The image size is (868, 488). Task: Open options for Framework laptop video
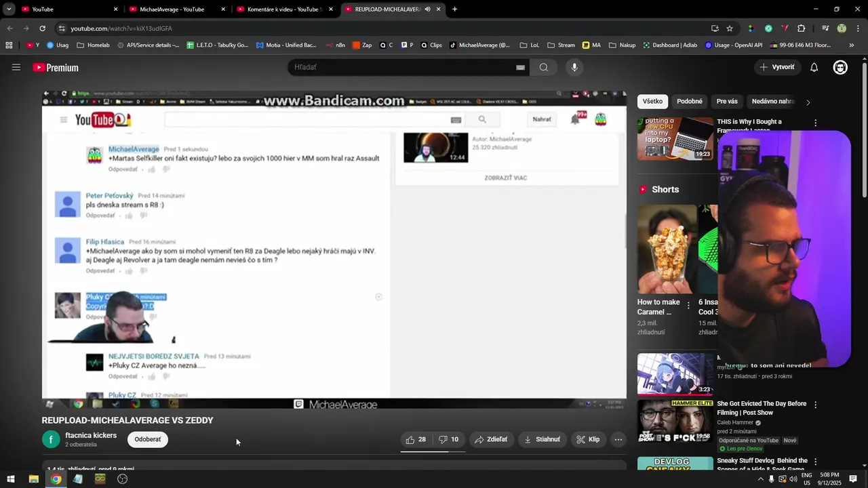coord(816,123)
